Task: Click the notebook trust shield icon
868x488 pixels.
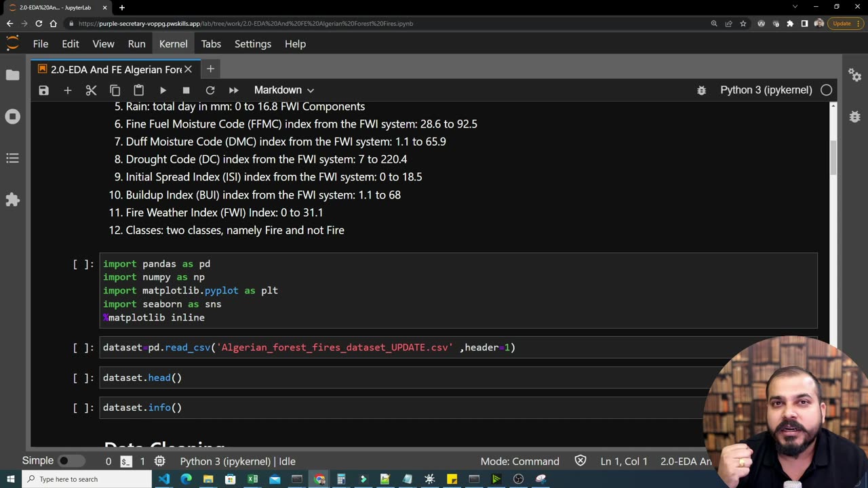Action: click(580, 461)
